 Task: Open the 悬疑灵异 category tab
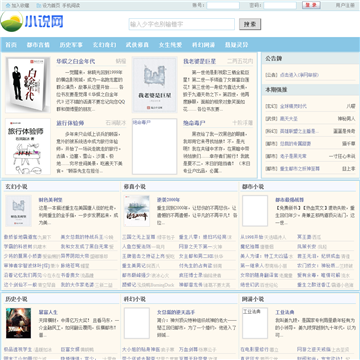click(236, 45)
